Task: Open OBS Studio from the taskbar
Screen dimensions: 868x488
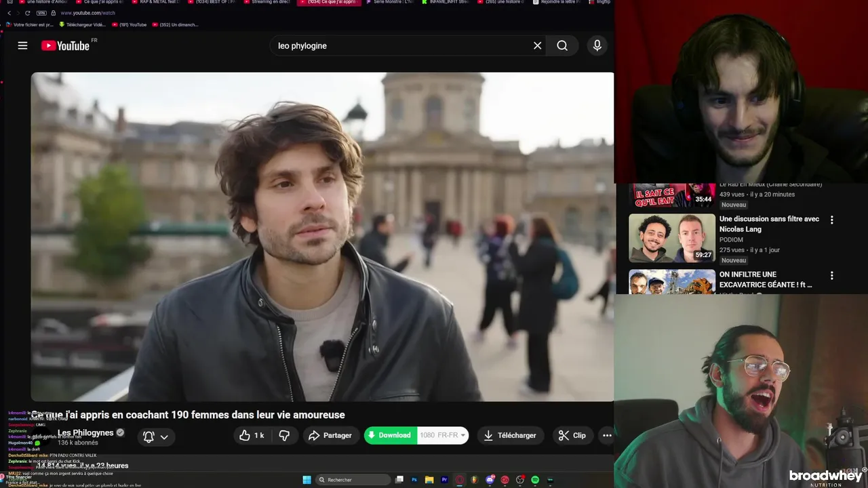Action: click(x=520, y=480)
